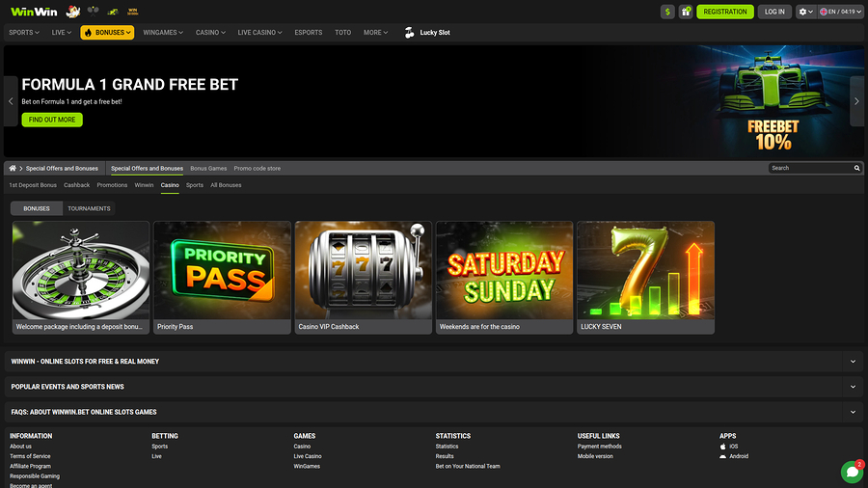
Task: Open the gold WIN promo icon
Action: 132,12
